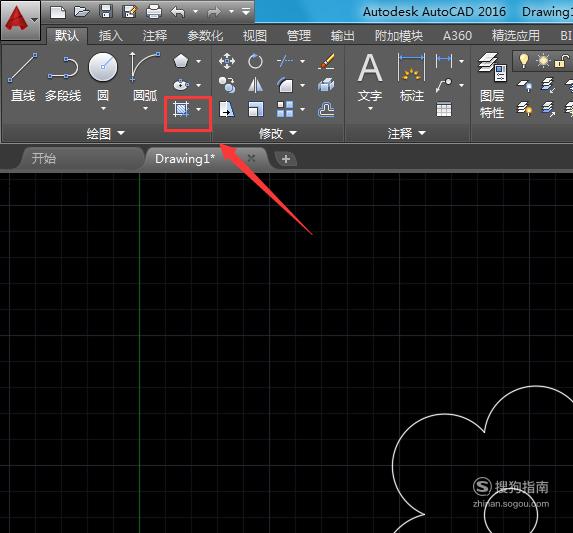573x533 pixels.
Task: Open dropdown beside the Trim tool
Action: 303,61
